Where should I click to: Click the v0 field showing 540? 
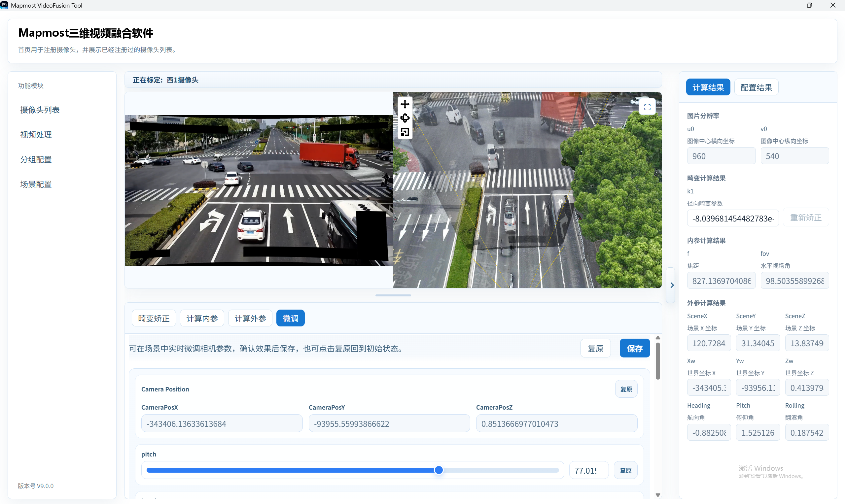795,156
